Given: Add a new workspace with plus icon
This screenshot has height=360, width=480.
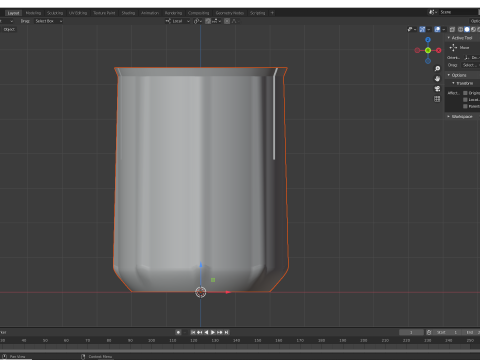Looking at the screenshot, I should pyautogui.click(x=272, y=13).
